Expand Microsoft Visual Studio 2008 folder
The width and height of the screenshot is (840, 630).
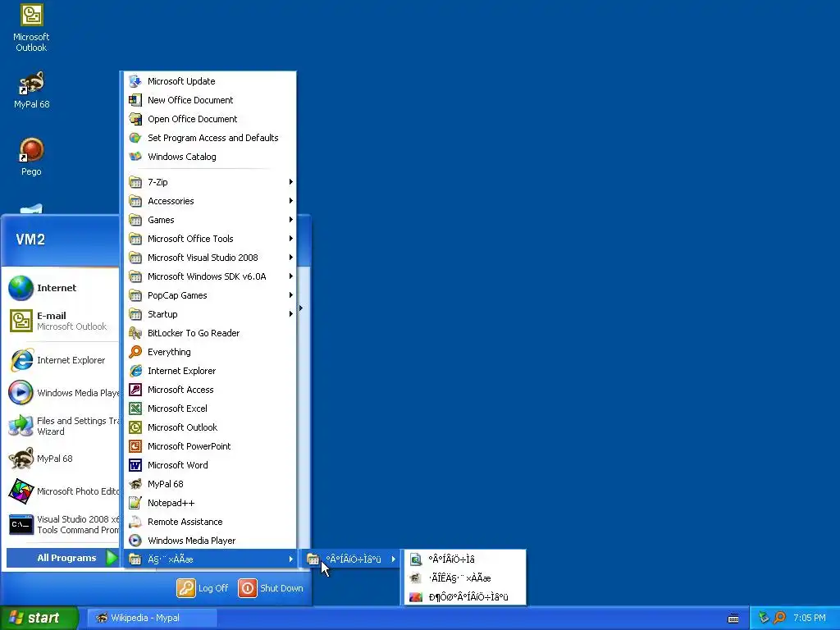210,258
